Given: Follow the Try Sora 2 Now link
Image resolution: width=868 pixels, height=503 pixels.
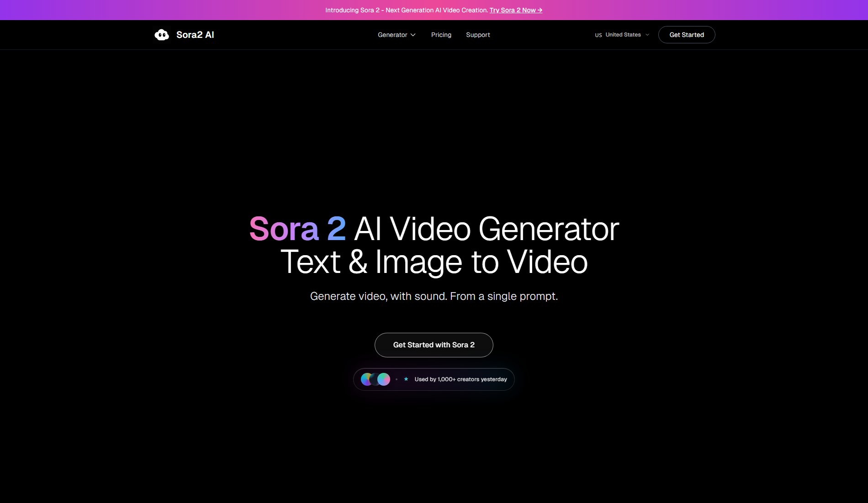Looking at the screenshot, I should 515,10.
